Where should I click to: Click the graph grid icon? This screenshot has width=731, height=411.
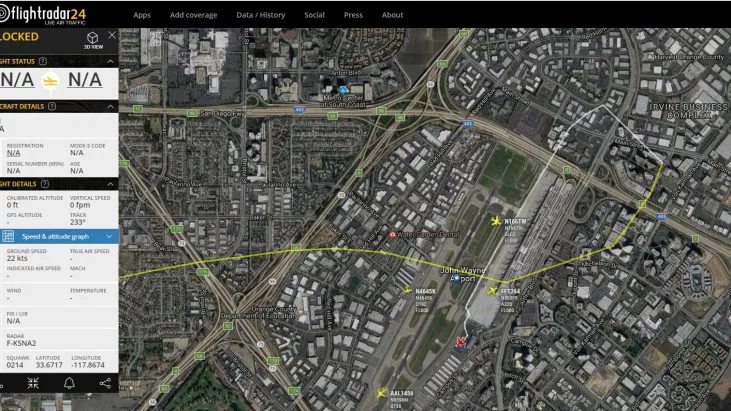coord(8,236)
